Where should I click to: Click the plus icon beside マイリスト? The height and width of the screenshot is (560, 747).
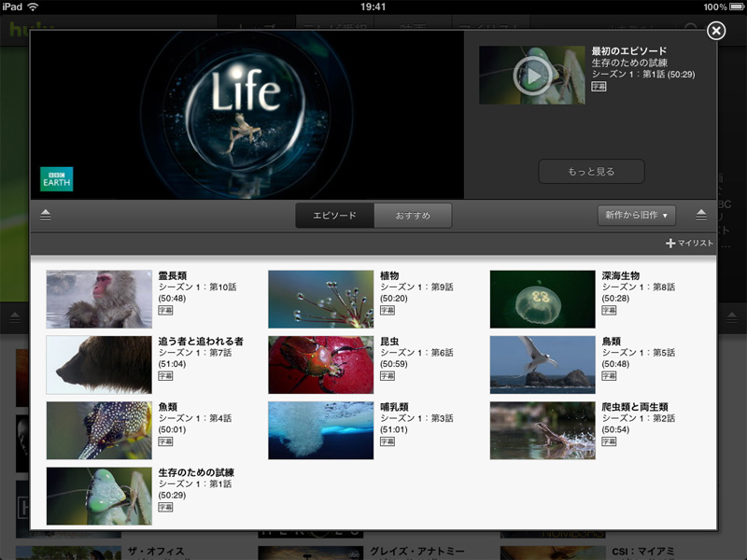click(670, 243)
